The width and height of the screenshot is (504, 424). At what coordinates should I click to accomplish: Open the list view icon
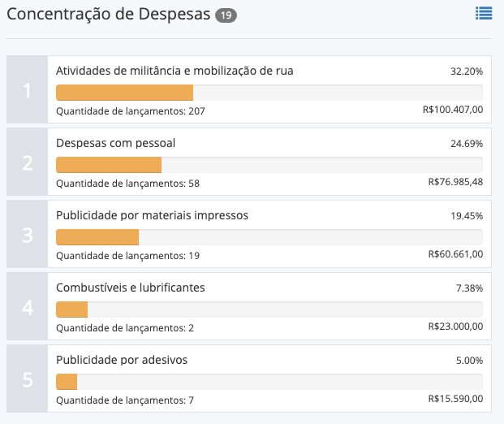[x=484, y=12]
